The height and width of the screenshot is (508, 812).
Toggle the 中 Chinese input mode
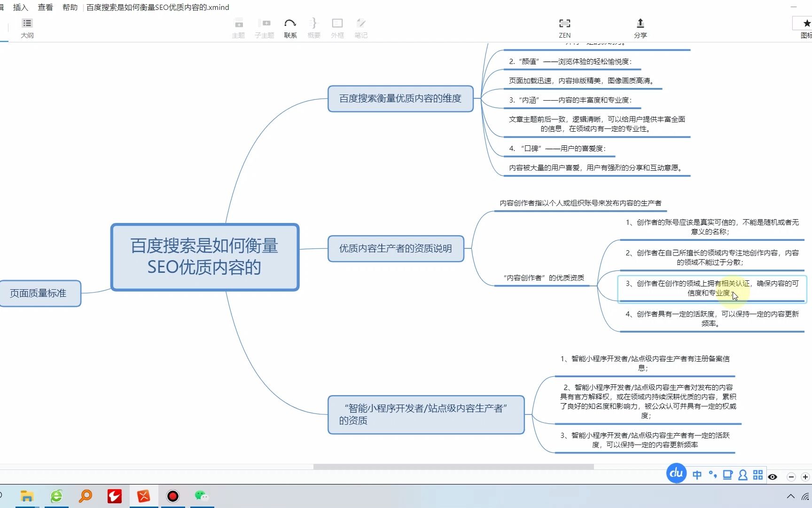(x=697, y=475)
